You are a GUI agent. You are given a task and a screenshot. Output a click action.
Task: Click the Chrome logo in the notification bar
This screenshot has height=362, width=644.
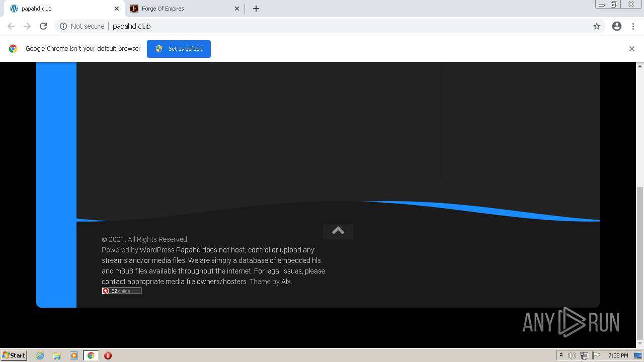13,49
